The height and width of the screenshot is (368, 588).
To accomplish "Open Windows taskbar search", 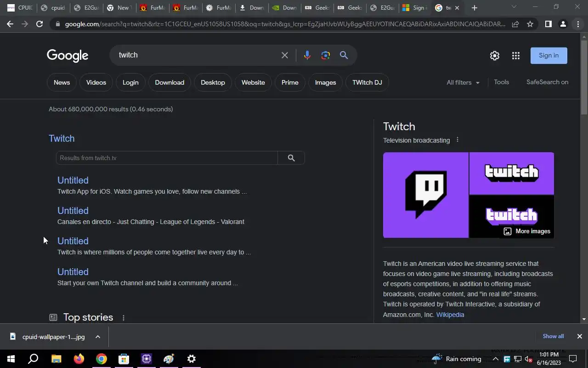I will click(x=33, y=359).
